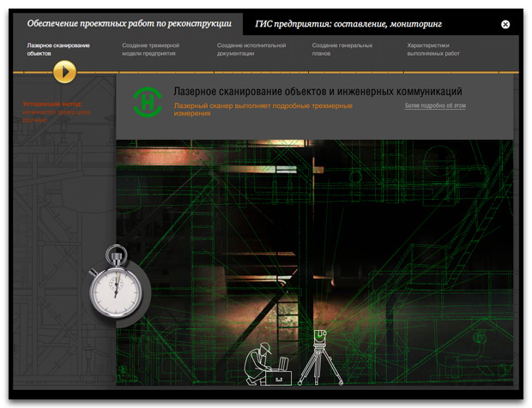Select Создание генеральных планов step
Viewport: 532px width, 408px height.
click(x=342, y=48)
